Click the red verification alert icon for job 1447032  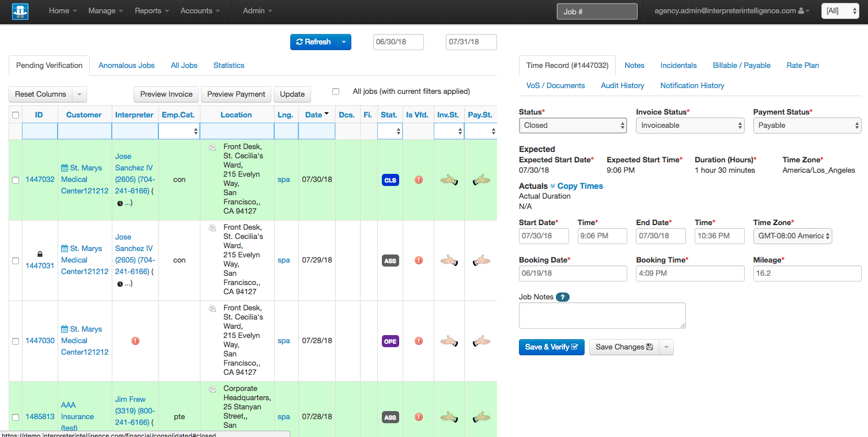(419, 180)
